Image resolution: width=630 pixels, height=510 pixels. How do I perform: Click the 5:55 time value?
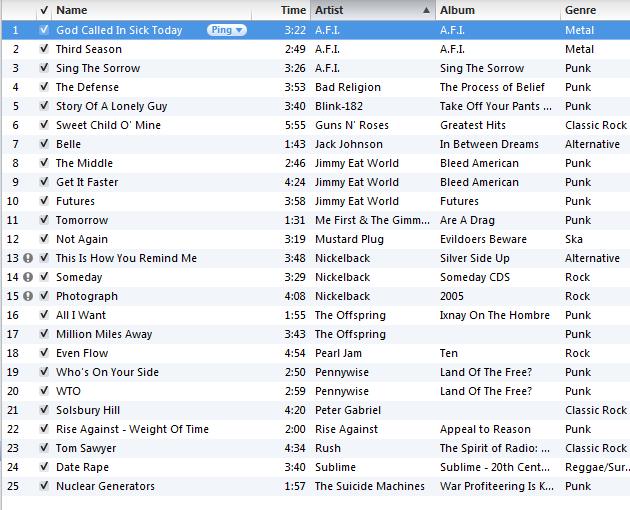(x=295, y=125)
